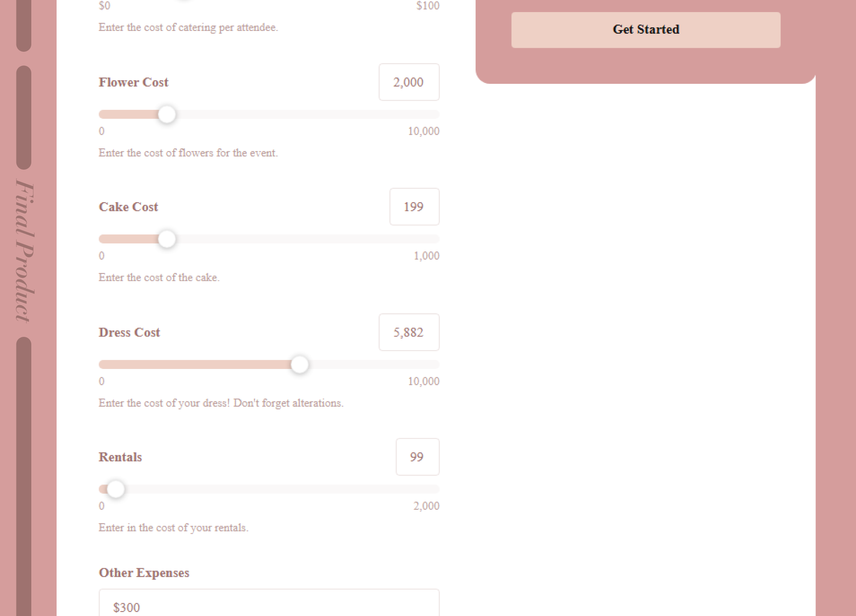Click the Rentals heading label
Screen dimensions: 856x616
[120, 457]
